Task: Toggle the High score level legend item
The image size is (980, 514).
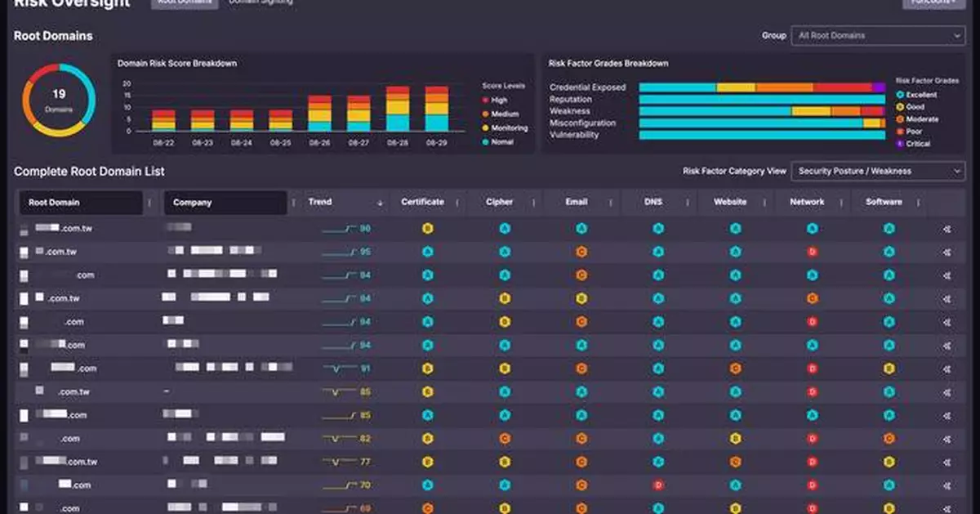Action: pyautogui.click(x=497, y=101)
